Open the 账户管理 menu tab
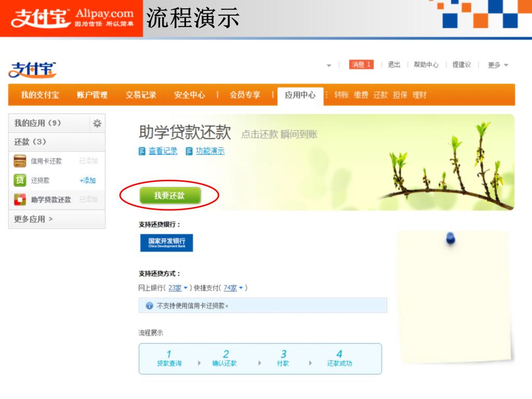 (x=92, y=95)
